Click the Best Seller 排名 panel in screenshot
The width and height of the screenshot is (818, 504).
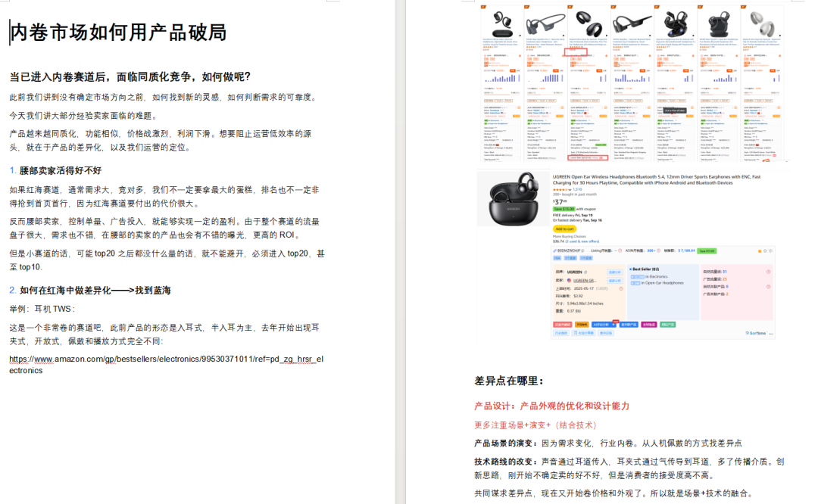(x=663, y=292)
